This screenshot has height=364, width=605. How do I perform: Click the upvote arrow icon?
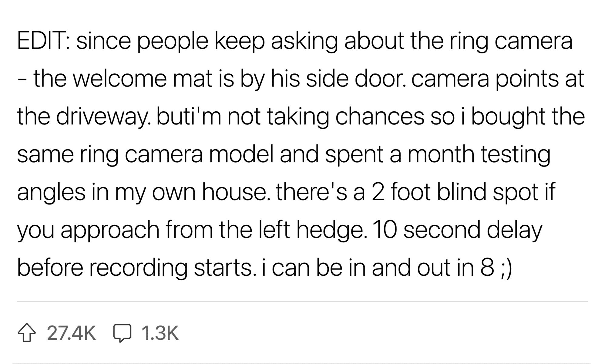pos(27,333)
